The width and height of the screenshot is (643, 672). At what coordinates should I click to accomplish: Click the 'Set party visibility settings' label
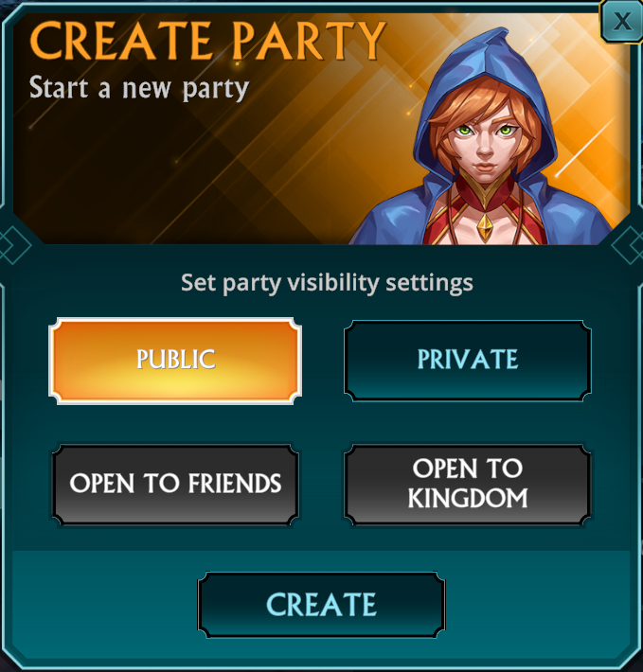pyautogui.click(x=327, y=283)
